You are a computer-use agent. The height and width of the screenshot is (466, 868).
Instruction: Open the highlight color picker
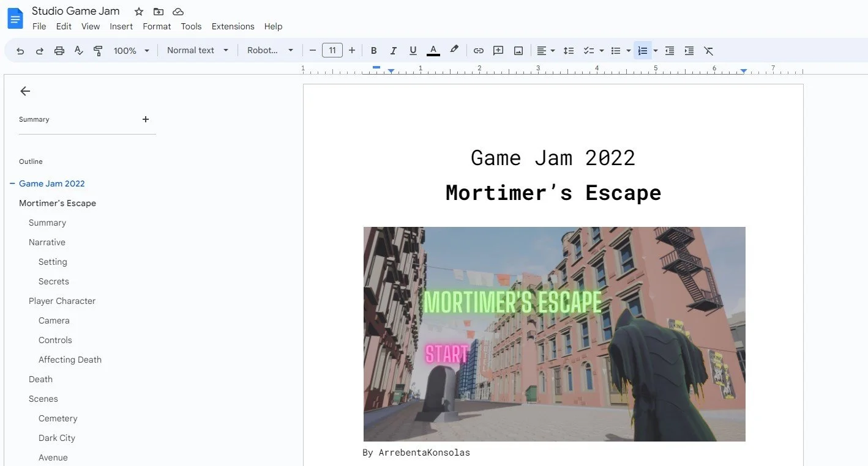[x=454, y=51]
